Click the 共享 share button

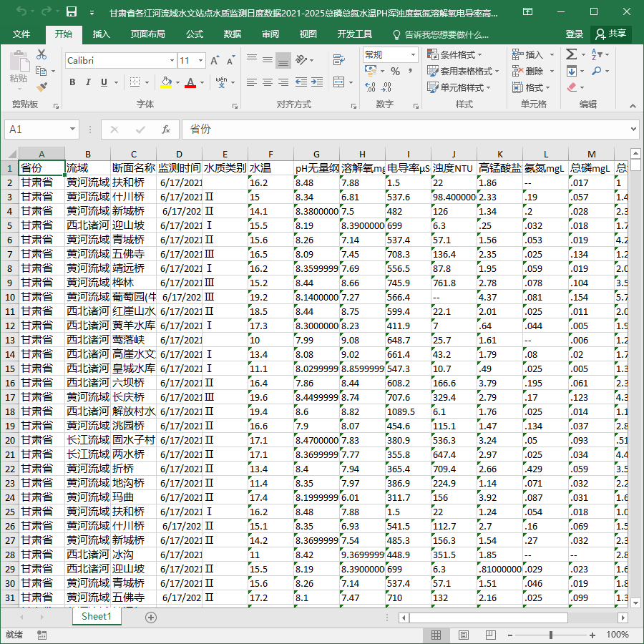coord(611,34)
